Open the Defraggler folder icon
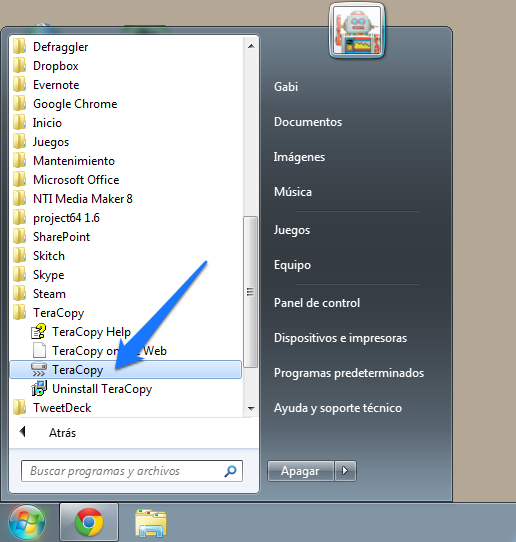Image resolution: width=516 pixels, height=542 pixels. click(x=19, y=46)
